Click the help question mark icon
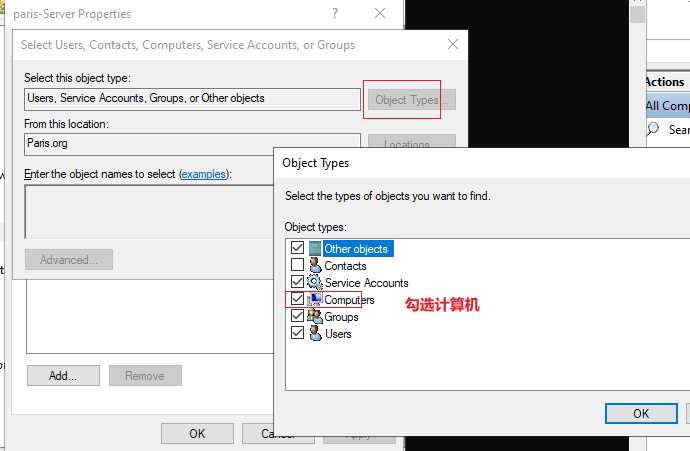 tap(335, 13)
